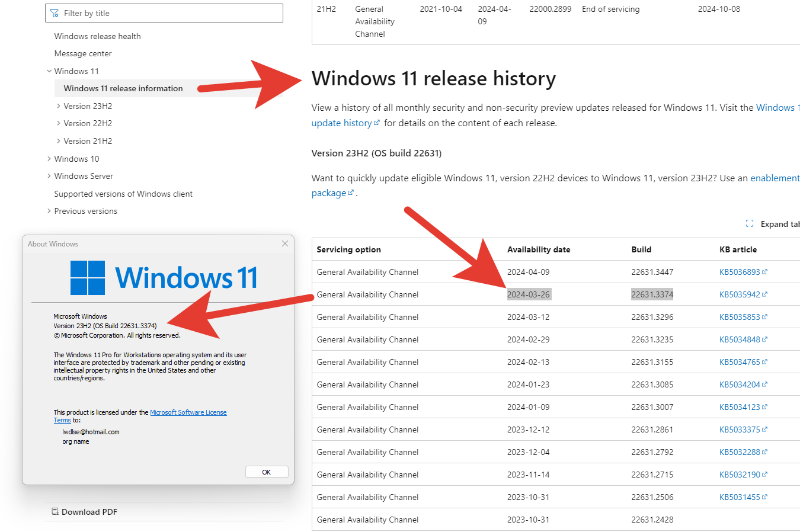
Task: Open the Terms link in About Windows
Action: coord(62,420)
